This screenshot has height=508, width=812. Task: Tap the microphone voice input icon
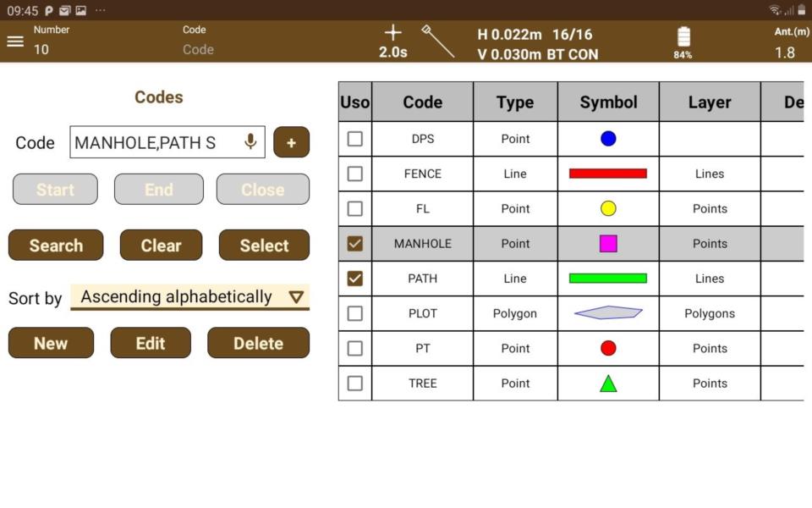tap(250, 142)
